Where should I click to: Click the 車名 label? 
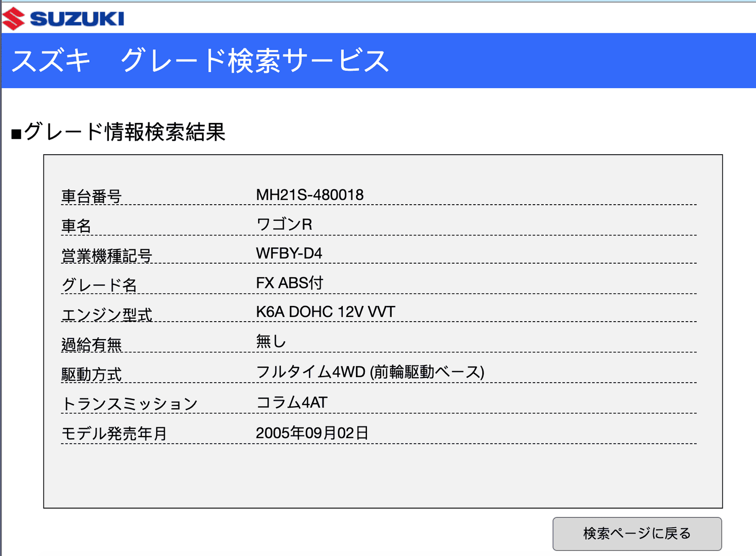click(x=76, y=226)
